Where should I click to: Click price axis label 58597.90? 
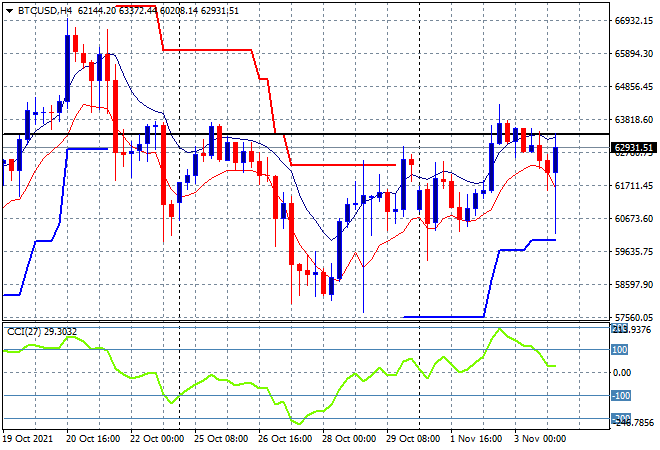633,285
